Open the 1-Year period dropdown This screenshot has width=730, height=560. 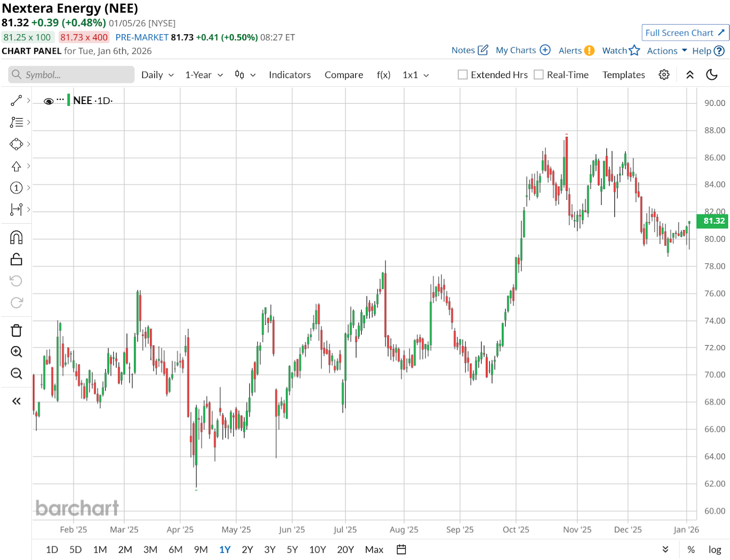click(x=204, y=75)
